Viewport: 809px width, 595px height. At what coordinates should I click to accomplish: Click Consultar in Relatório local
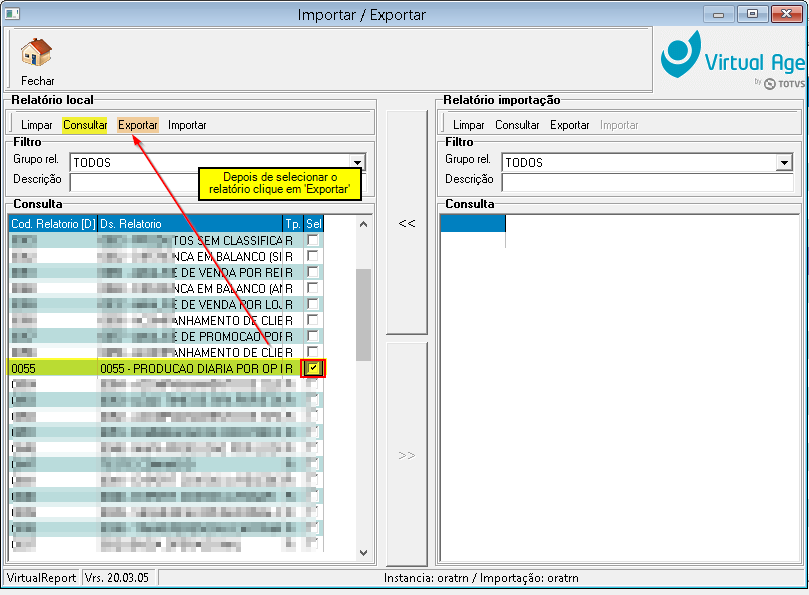(x=85, y=125)
